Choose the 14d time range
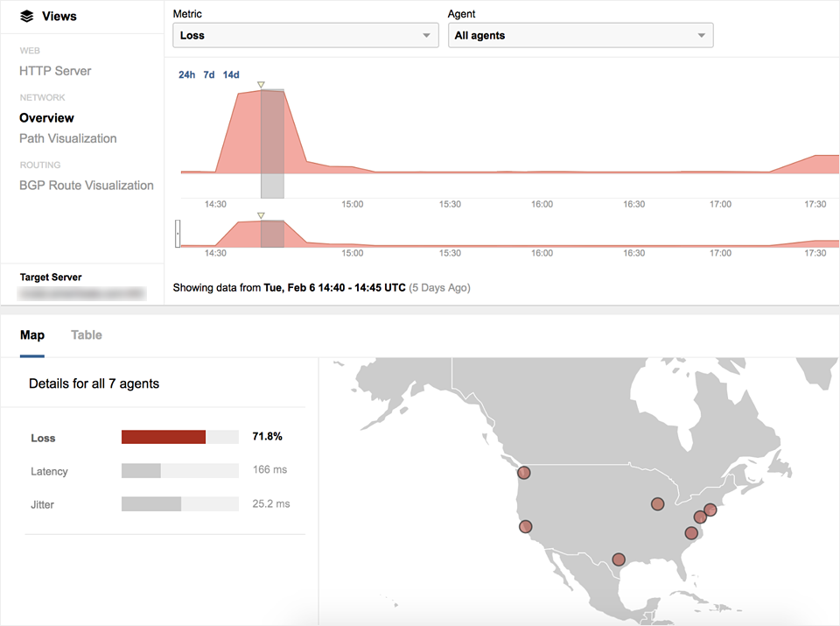 231,75
